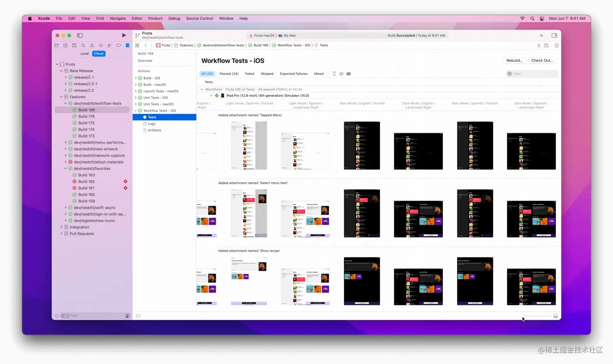613x364 pixels.
Task: Open the Symbol navigator icon
Action: click(74, 45)
